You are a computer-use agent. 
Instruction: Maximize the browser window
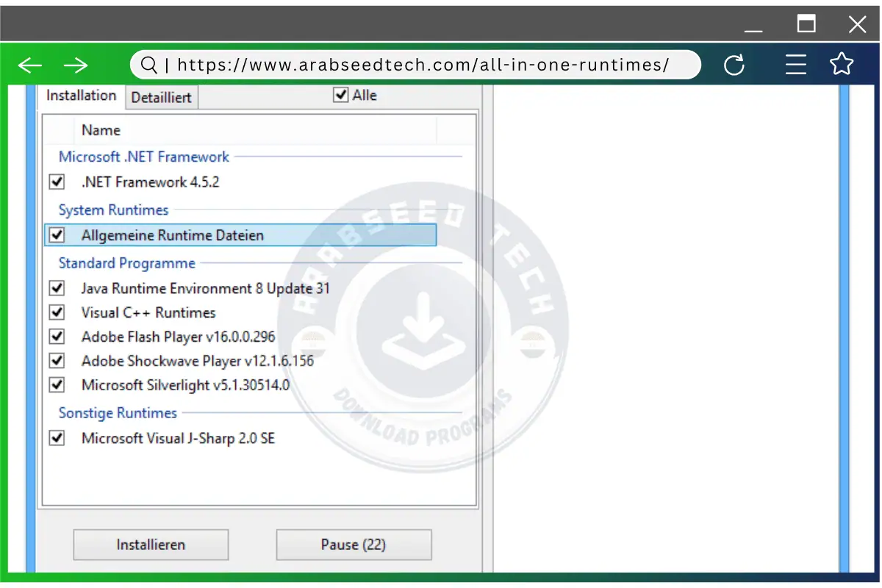(806, 24)
